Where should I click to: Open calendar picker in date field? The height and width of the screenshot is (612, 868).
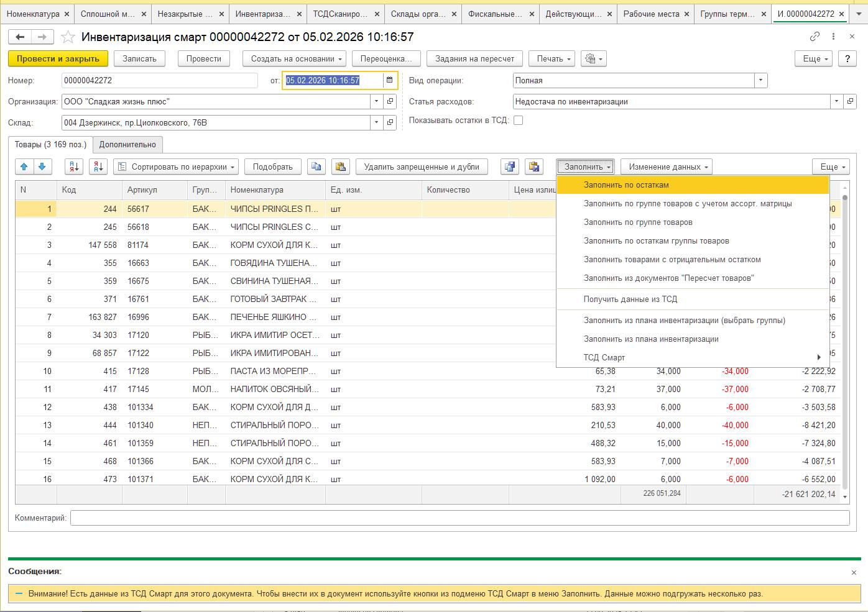[390, 80]
